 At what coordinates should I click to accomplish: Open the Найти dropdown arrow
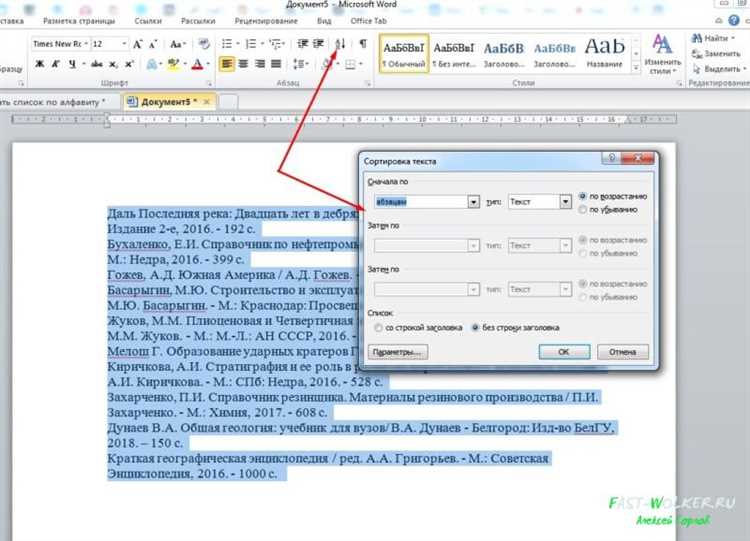tap(733, 38)
